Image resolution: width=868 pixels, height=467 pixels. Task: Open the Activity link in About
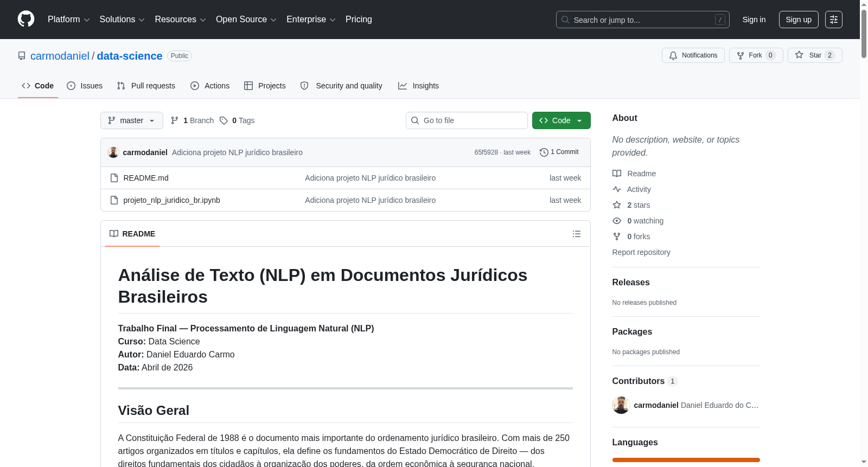point(639,189)
